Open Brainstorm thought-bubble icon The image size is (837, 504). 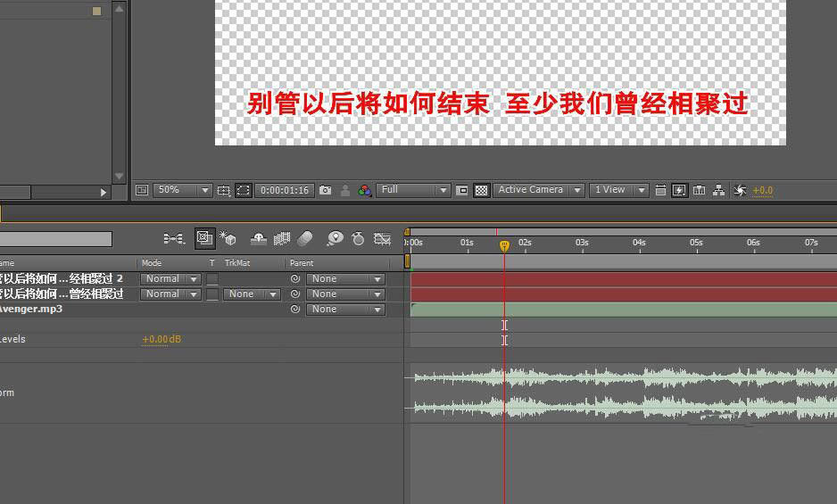coord(335,238)
